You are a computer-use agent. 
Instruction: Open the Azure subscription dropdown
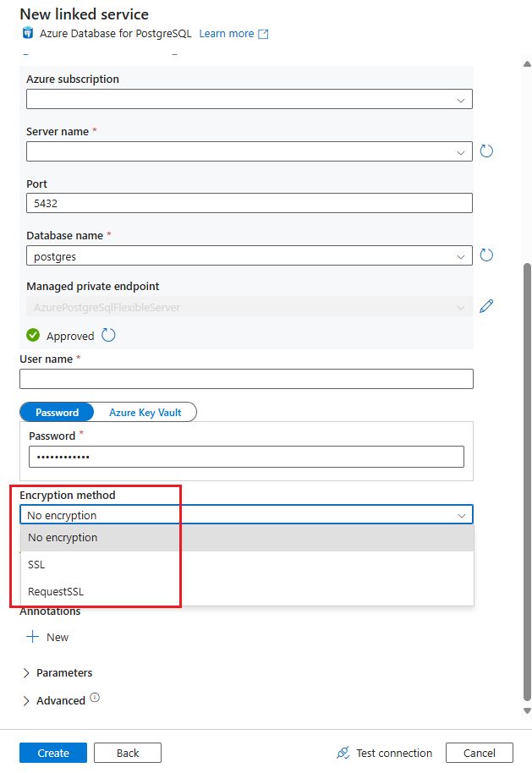point(250,99)
